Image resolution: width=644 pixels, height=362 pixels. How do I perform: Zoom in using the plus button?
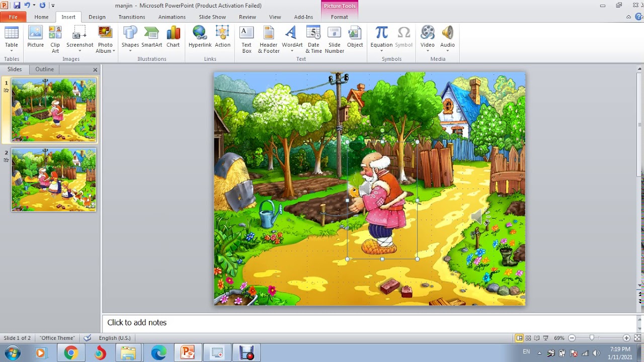coord(626,338)
